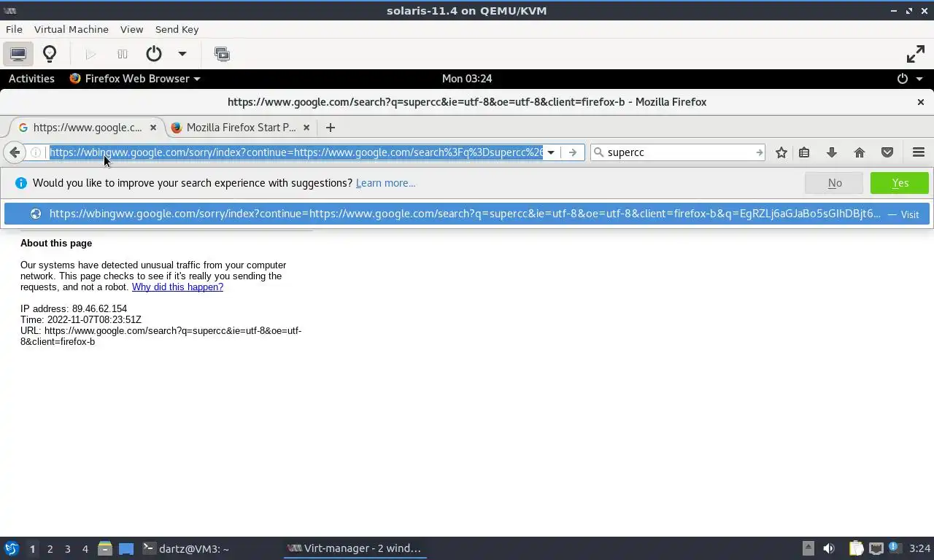This screenshot has height=560, width=934.
Task: Switch to workspace 1
Action: [x=32, y=548]
